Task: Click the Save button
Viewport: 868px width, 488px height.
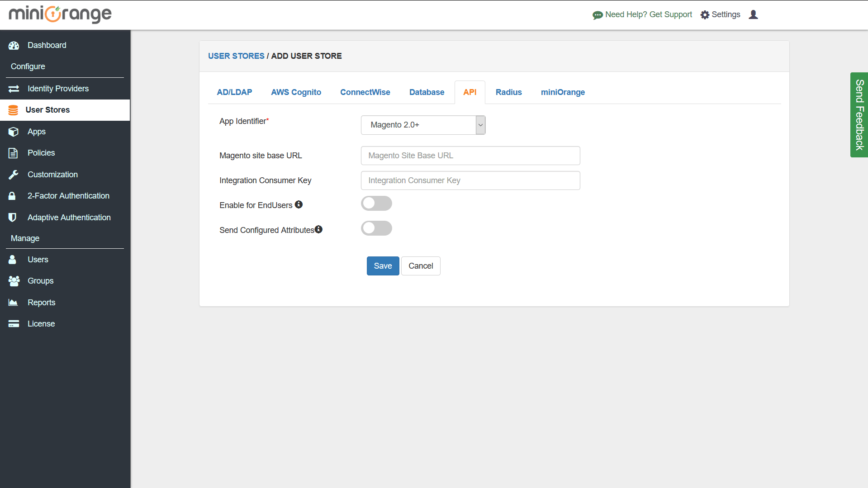Action: coord(383,266)
